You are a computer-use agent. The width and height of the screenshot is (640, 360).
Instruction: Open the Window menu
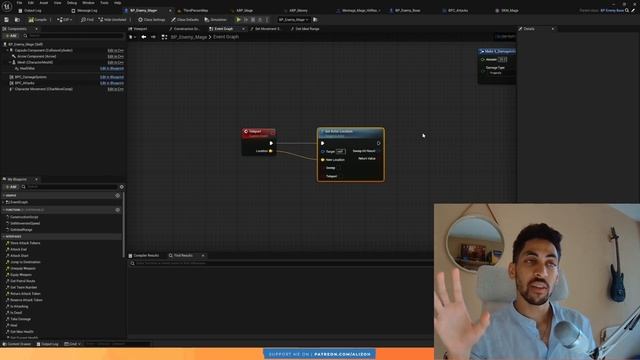click(x=88, y=3)
